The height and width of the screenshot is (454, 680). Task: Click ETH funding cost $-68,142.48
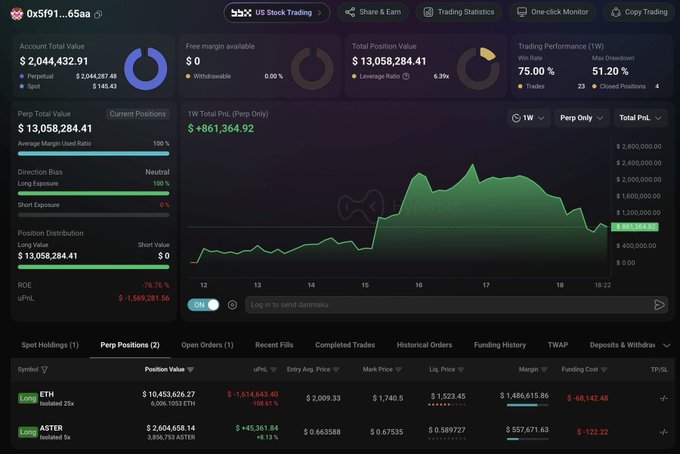(588, 398)
